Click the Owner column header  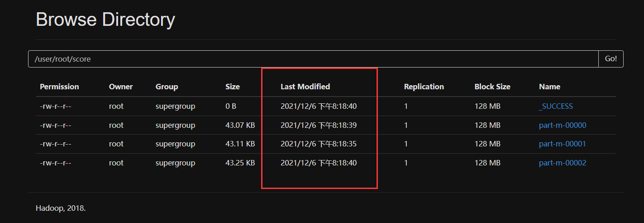(121, 87)
